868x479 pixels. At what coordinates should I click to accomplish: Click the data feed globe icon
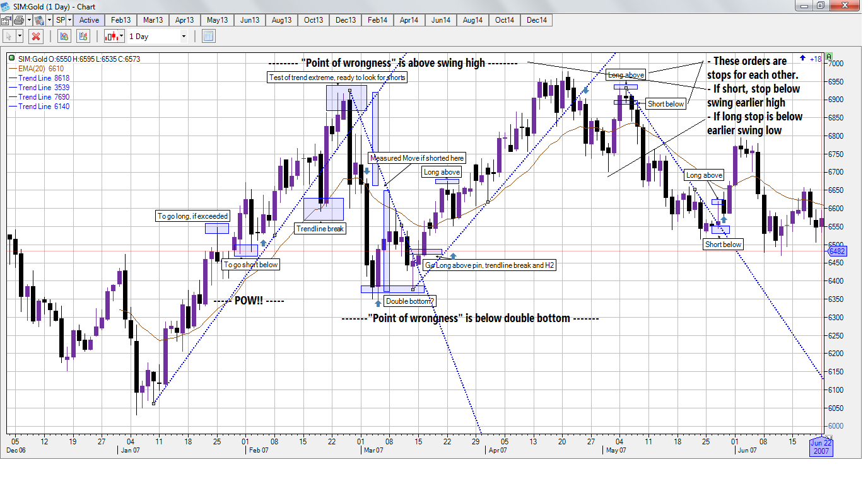(x=38, y=20)
